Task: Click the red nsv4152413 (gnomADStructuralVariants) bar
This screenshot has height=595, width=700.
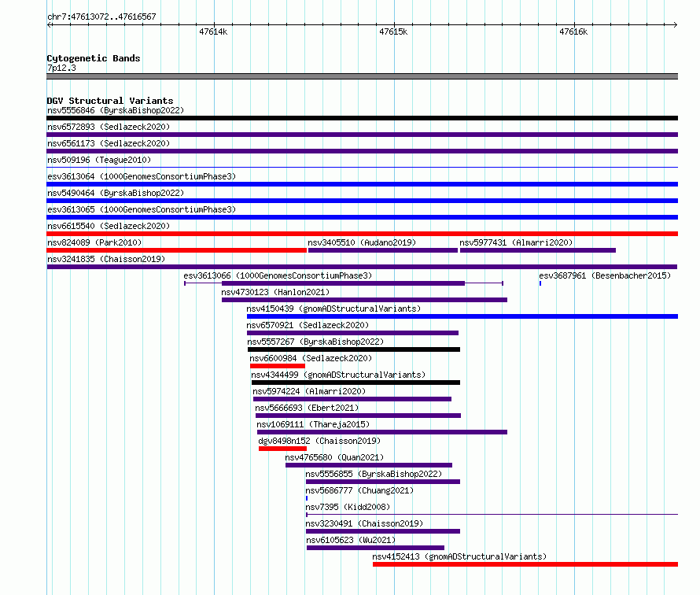Action: (x=525, y=564)
